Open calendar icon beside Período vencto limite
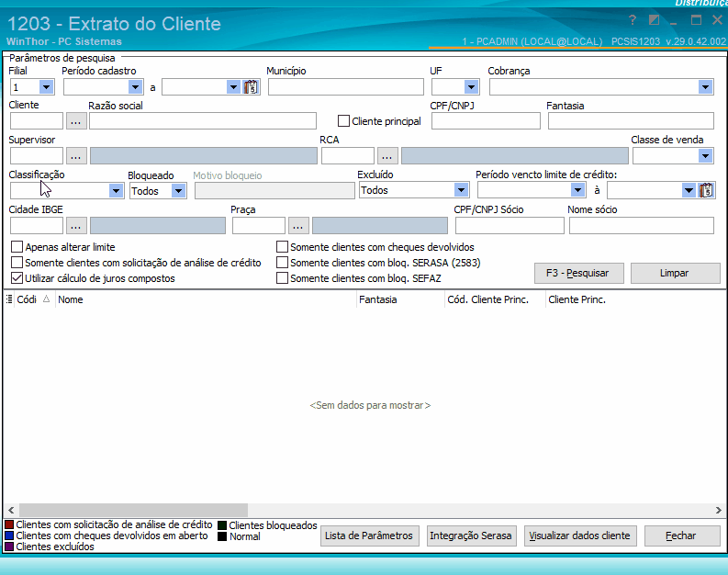Image resolution: width=728 pixels, height=575 pixels. [x=706, y=190]
